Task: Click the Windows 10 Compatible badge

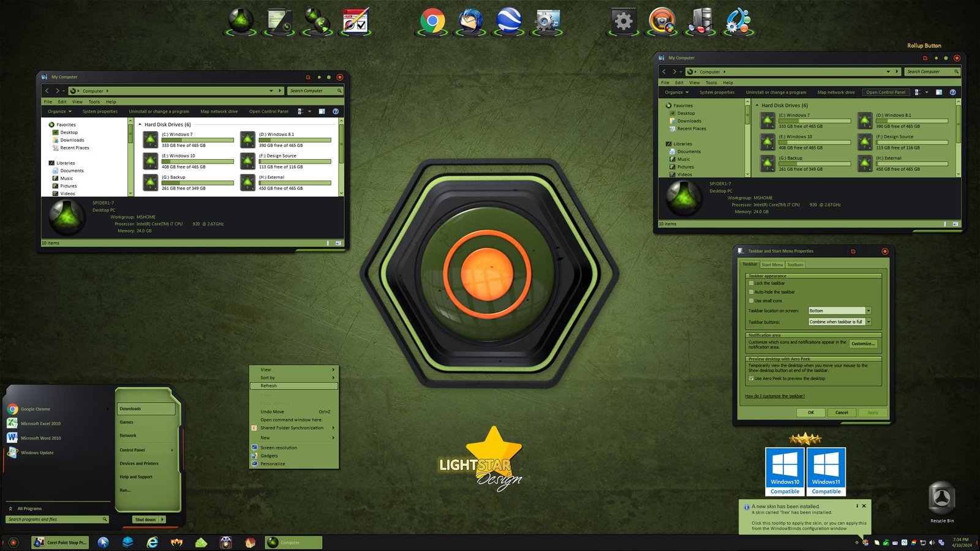Action: tap(785, 471)
